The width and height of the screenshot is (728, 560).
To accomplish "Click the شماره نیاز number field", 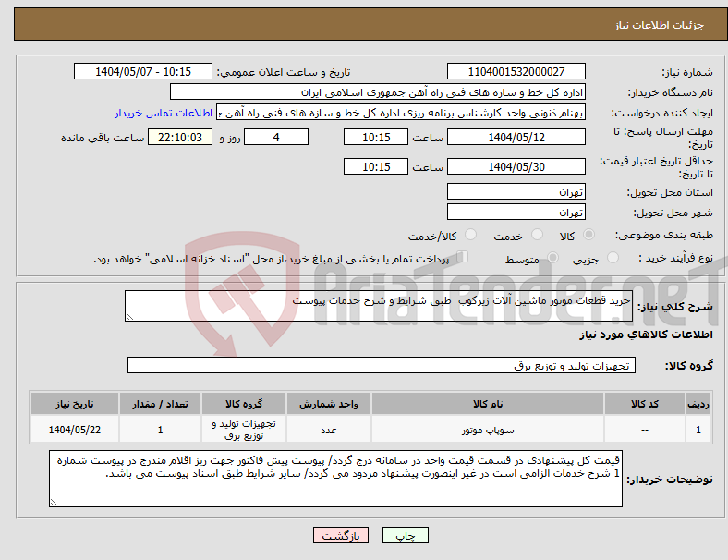I will pyautogui.click(x=516, y=71).
